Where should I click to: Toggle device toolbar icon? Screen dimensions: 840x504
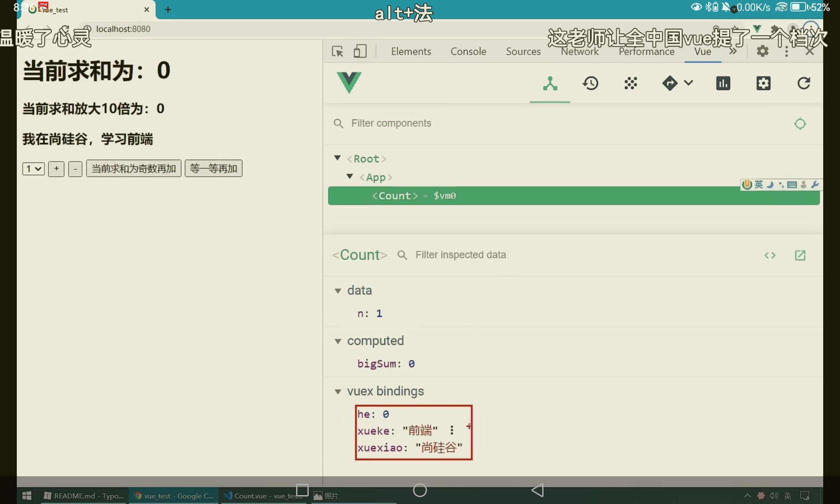point(360,51)
